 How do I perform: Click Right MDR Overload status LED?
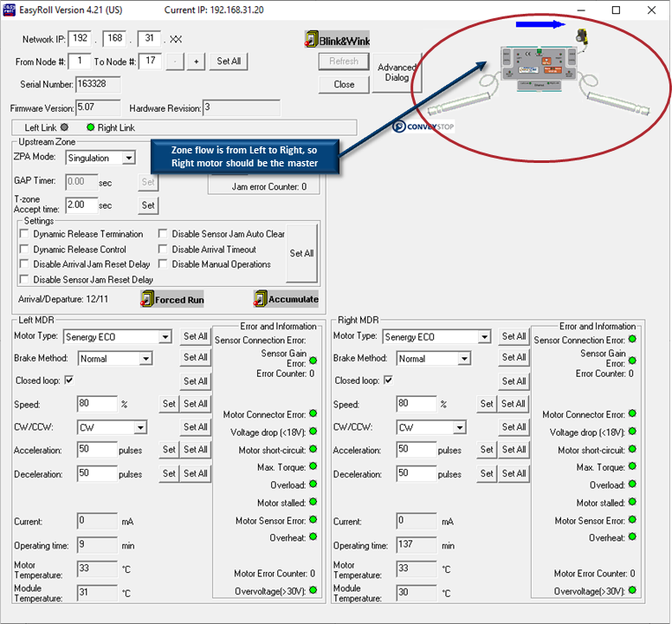(x=632, y=484)
